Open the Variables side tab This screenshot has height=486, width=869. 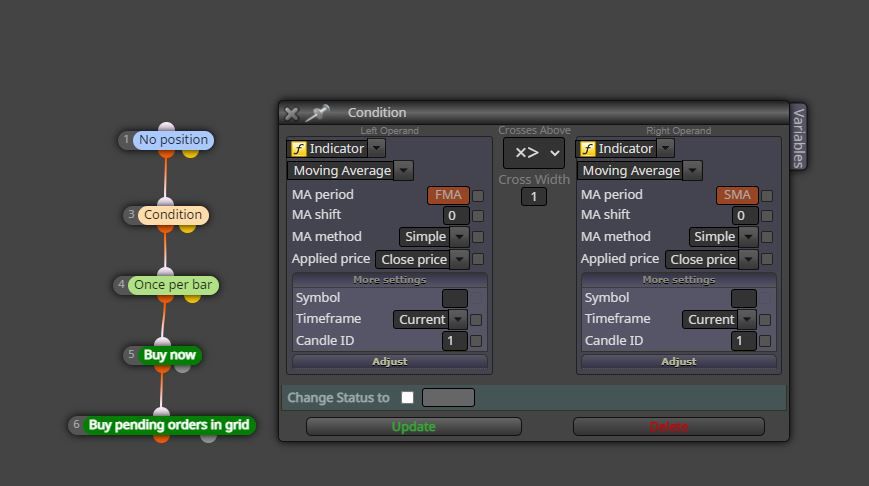[x=798, y=137]
